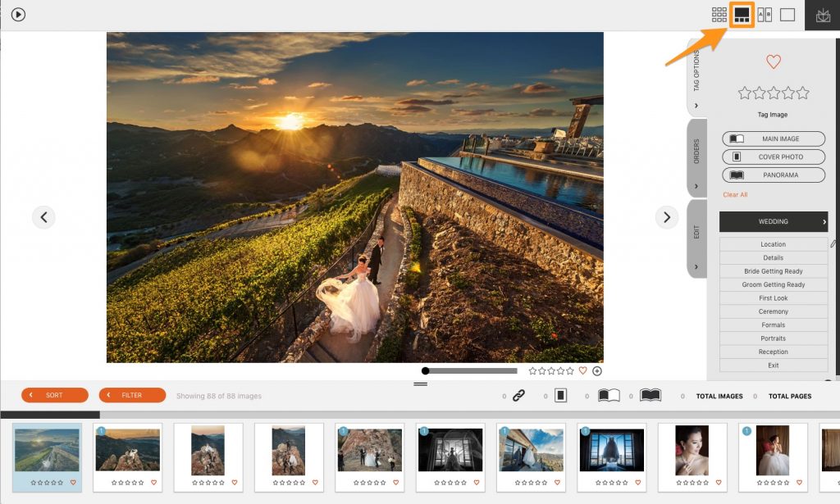840x504 pixels.
Task: Favorite the second thumbnail with its heart
Action: [153, 483]
